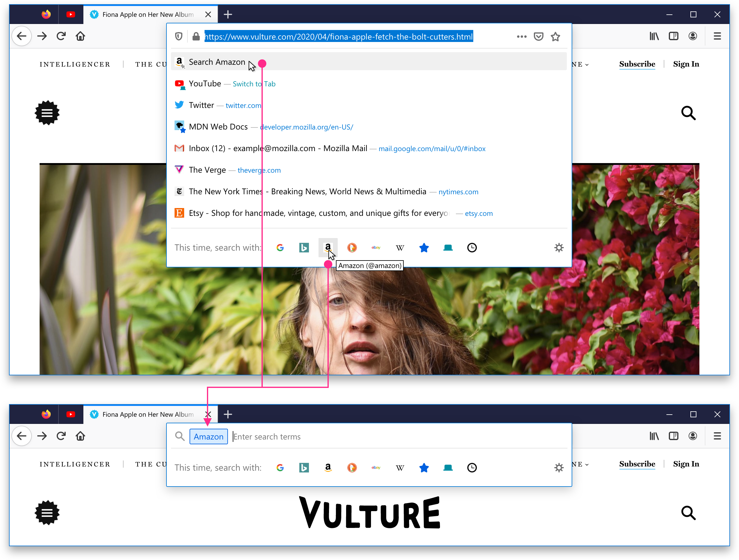The image size is (739, 560).
Task: Click Fiona Apple hero photo
Action: 369,269
